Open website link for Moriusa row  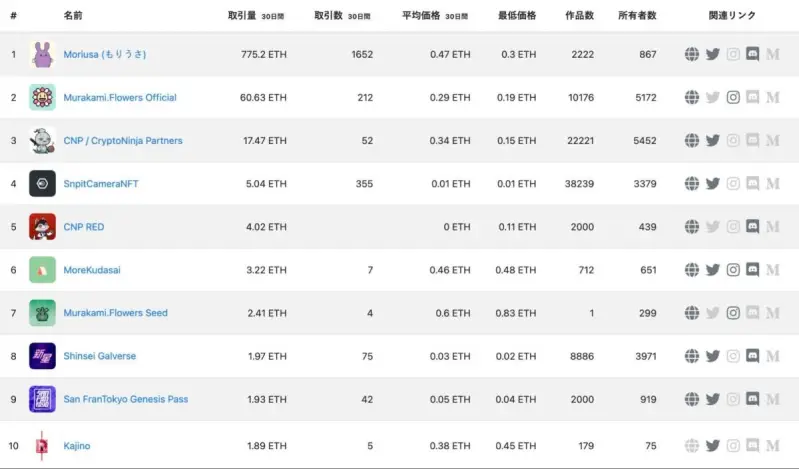tap(691, 54)
